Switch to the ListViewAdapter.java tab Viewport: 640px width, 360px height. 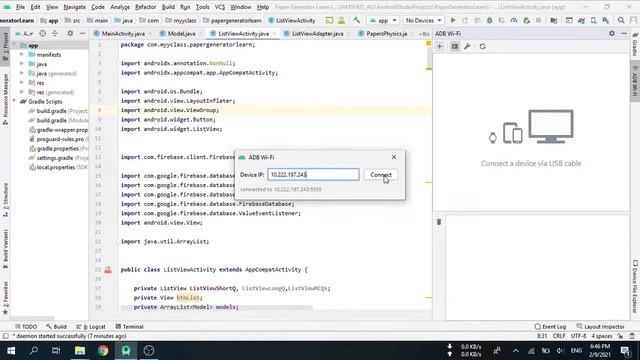coord(317,34)
